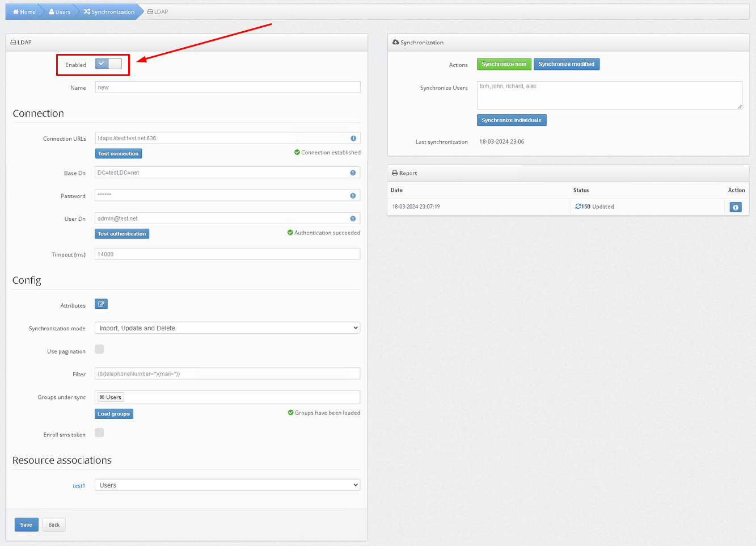
Task: Click the Groups under sync field
Action: click(x=227, y=397)
